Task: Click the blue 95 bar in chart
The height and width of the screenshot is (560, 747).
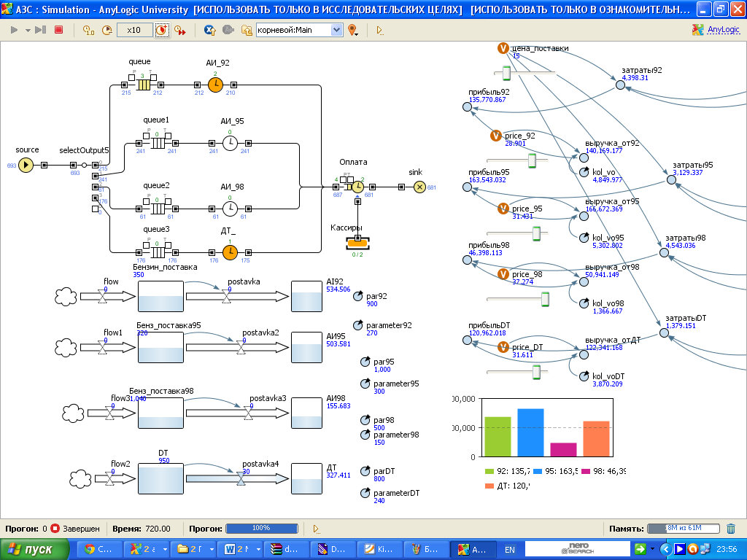Action: click(x=531, y=432)
